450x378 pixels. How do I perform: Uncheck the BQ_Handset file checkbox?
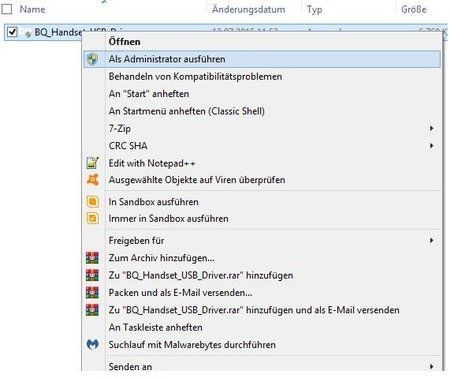coord(12,32)
